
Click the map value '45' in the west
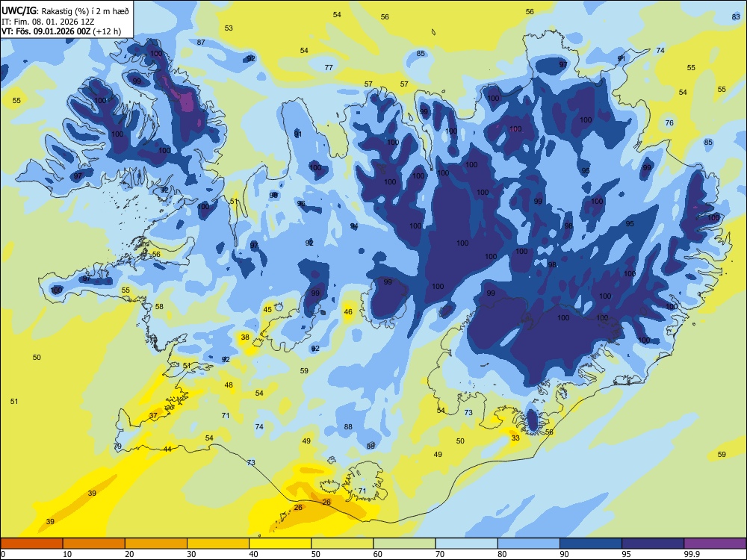(267, 310)
